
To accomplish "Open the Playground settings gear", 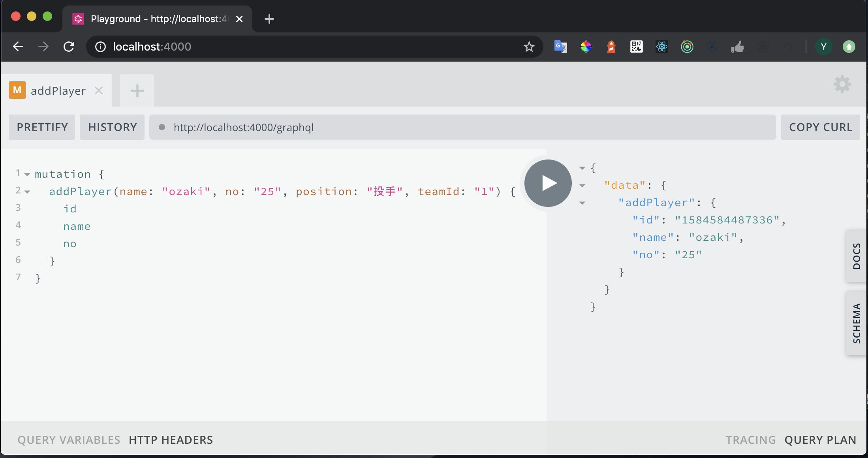I will 842,84.
